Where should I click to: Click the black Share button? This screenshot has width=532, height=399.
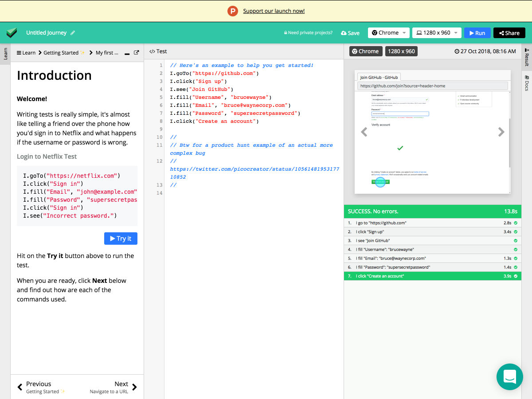(509, 33)
